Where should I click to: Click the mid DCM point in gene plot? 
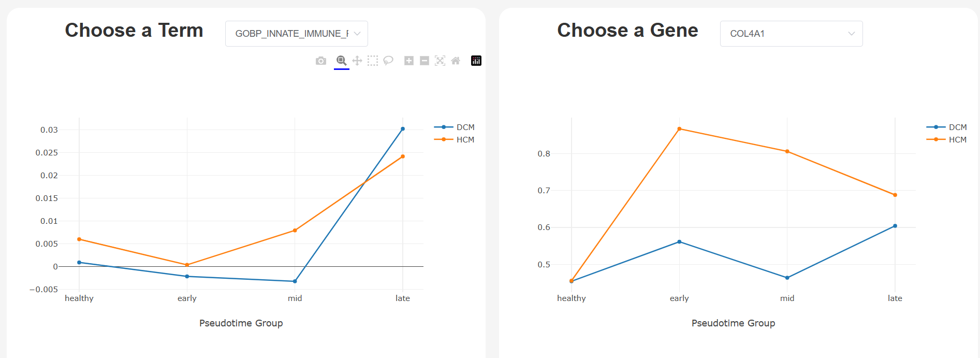click(x=787, y=278)
